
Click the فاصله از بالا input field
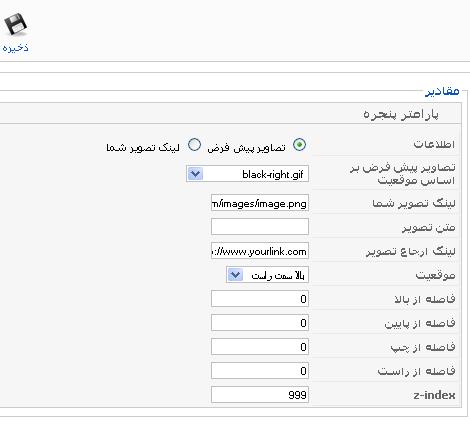pos(260,299)
